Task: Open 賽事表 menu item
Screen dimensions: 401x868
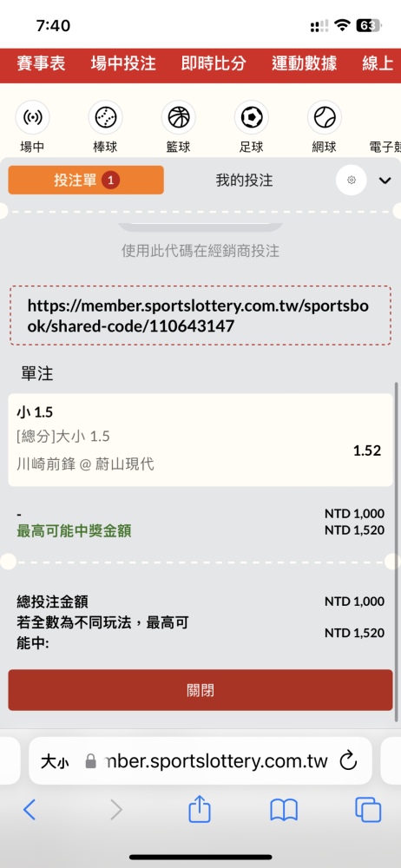Action: [x=41, y=63]
